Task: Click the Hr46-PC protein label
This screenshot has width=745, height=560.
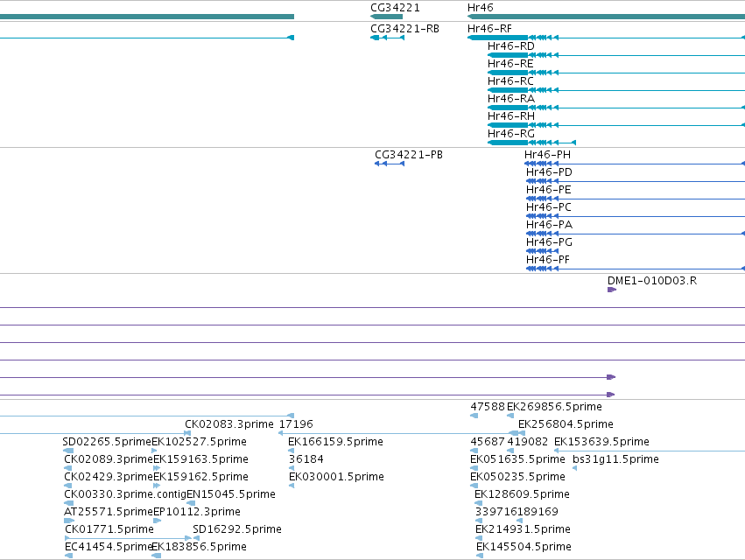Action: pyautogui.click(x=548, y=207)
